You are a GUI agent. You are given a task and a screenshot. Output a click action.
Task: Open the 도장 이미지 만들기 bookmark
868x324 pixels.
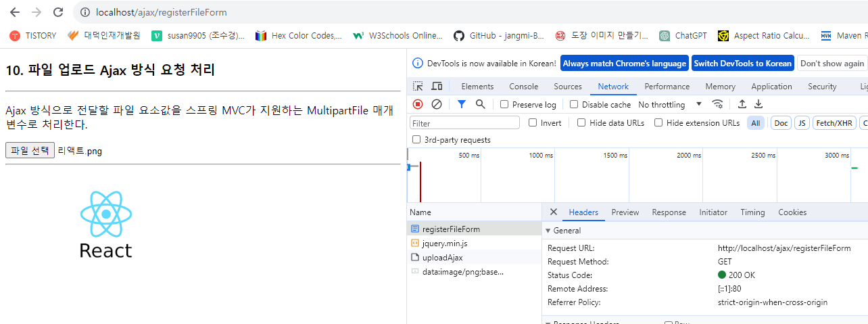coord(602,36)
